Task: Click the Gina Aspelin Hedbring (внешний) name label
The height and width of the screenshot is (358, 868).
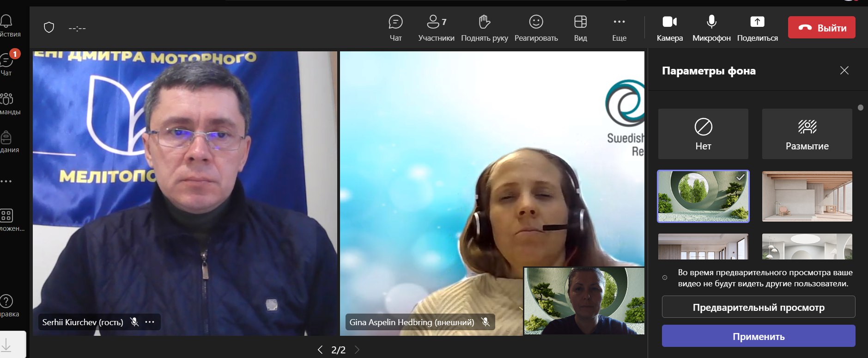Action: coord(412,322)
